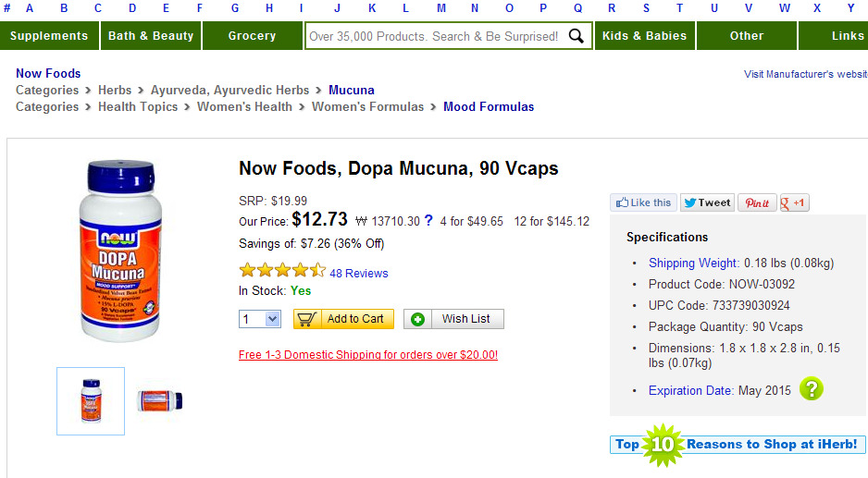Click the Pin it button
The width and height of the screenshot is (868, 478).
(x=757, y=202)
